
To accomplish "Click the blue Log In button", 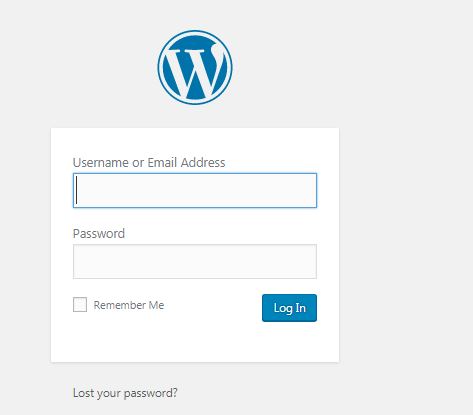I will (289, 308).
